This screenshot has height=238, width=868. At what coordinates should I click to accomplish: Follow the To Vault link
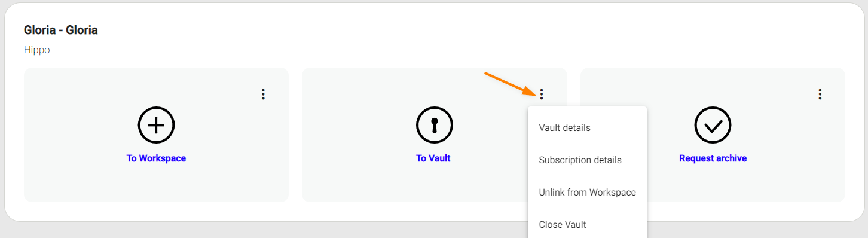click(433, 158)
